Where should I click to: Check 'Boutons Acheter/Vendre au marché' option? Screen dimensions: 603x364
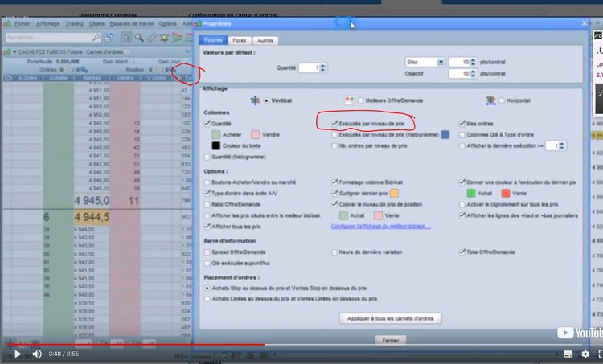[x=208, y=182]
